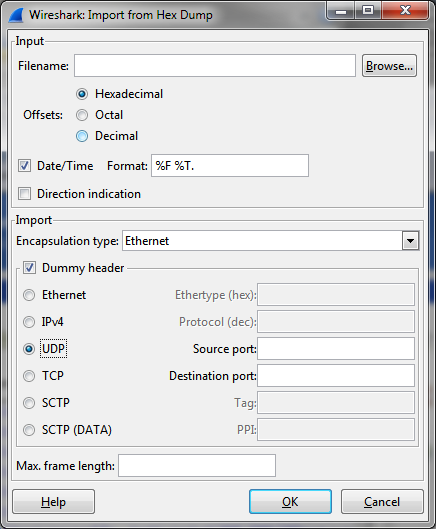The width and height of the screenshot is (436, 529).
Task: Close the dialog with the X button
Action: [405, 11]
